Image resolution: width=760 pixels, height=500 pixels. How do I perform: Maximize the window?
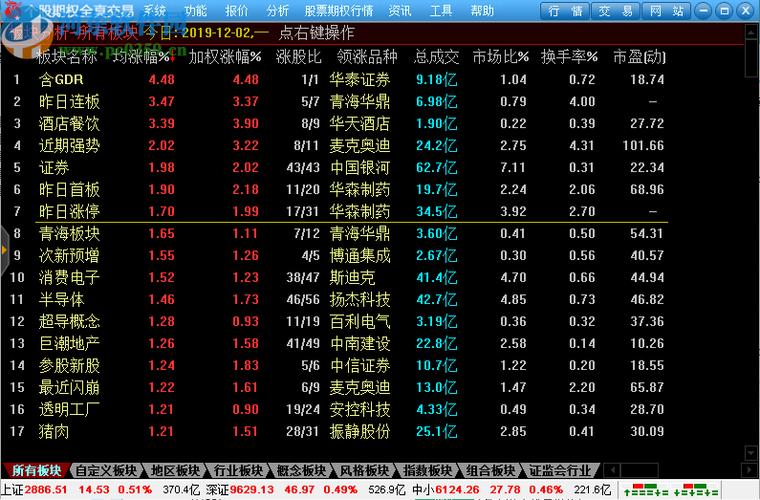(x=724, y=11)
